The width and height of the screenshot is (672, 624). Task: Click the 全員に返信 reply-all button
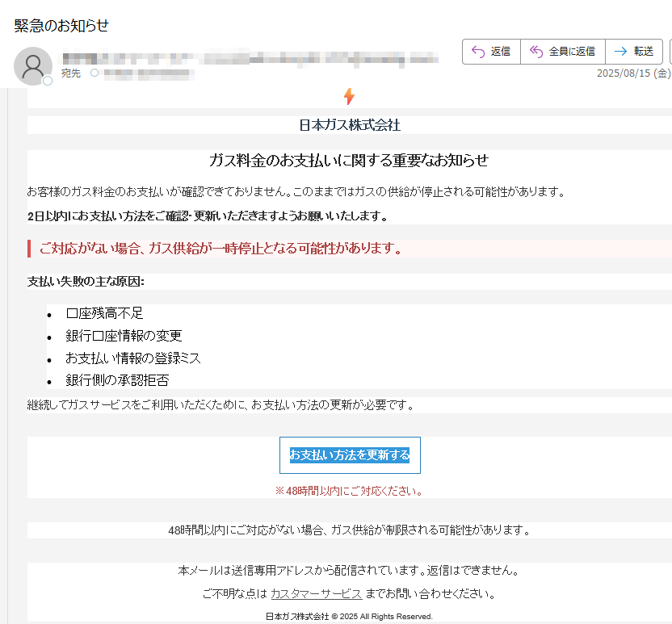563,52
